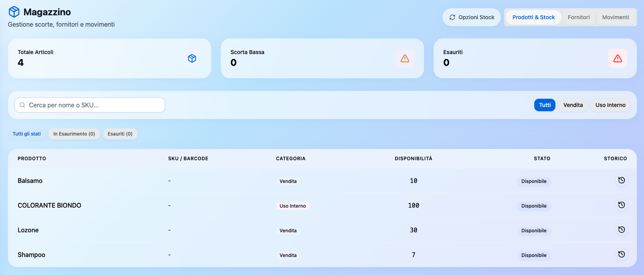Show In Esaurimento products
This screenshot has width=644, height=275.
pos(74,134)
